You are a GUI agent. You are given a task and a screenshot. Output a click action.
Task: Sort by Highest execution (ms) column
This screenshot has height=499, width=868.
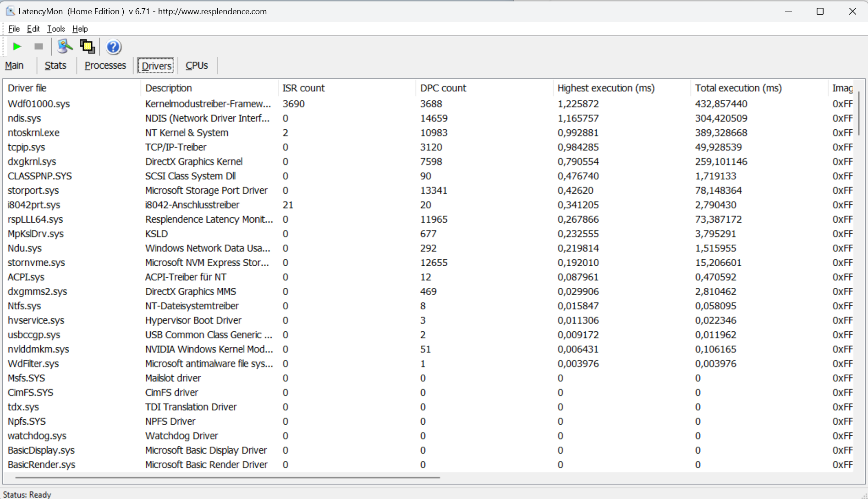(x=622, y=88)
